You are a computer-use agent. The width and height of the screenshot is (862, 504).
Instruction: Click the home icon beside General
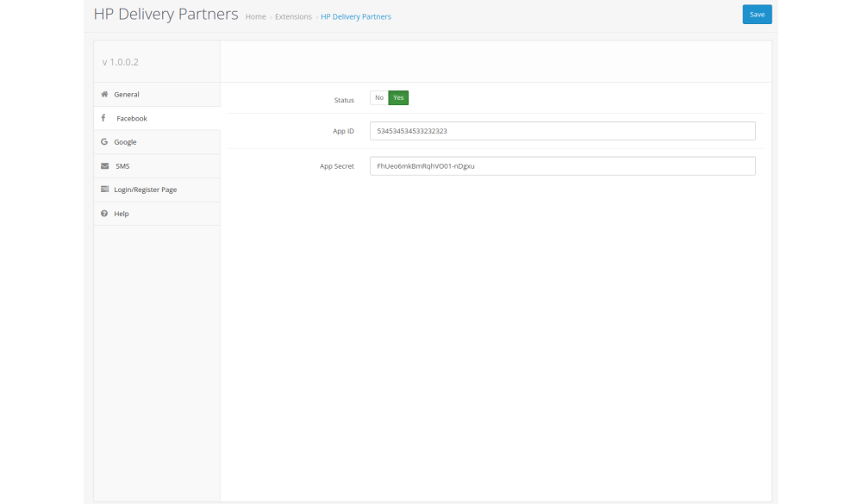[x=104, y=94]
